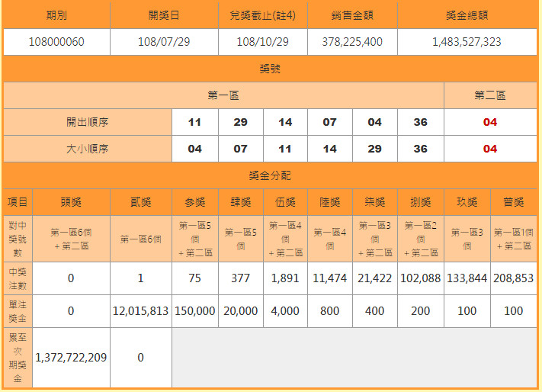The height and width of the screenshot is (392, 542).
Task: Select the 參獎 winner count 75
Action: (194, 278)
